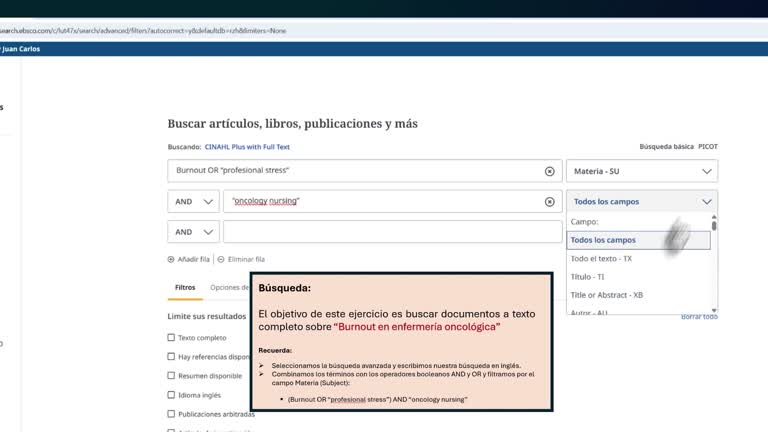
Task: Click the plus icon to add row
Action: 171,259
